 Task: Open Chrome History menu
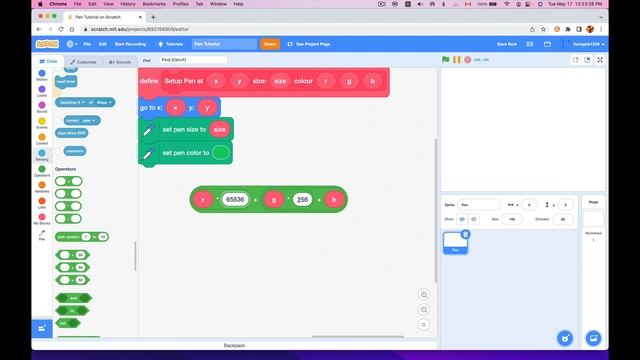tap(128, 4)
